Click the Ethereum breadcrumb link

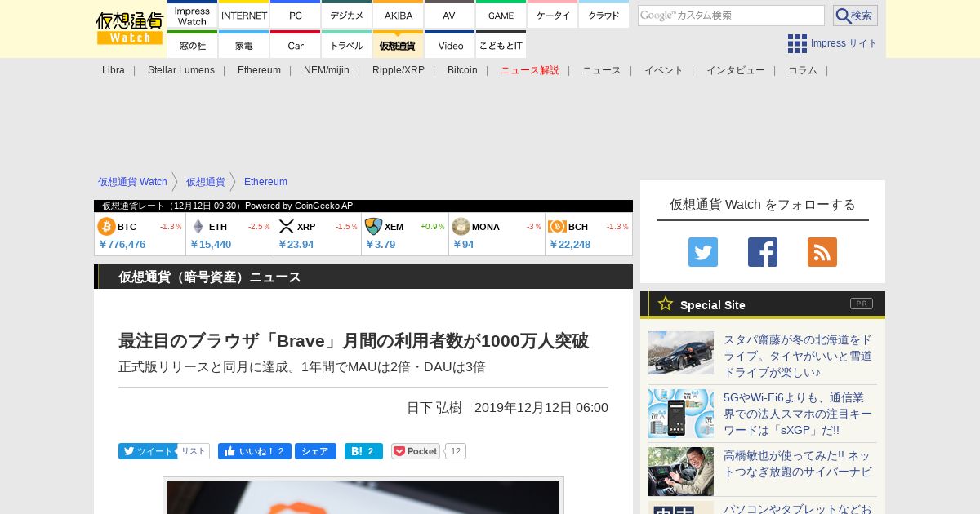(265, 182)
